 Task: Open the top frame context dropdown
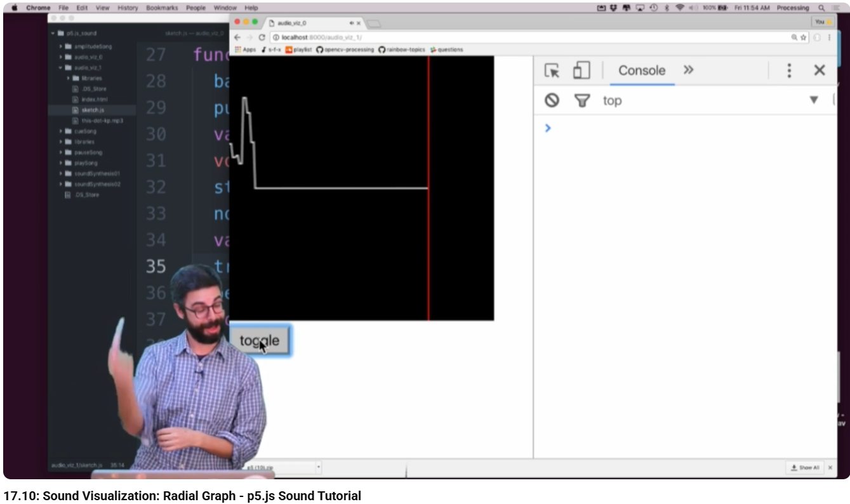pos(613,100)
